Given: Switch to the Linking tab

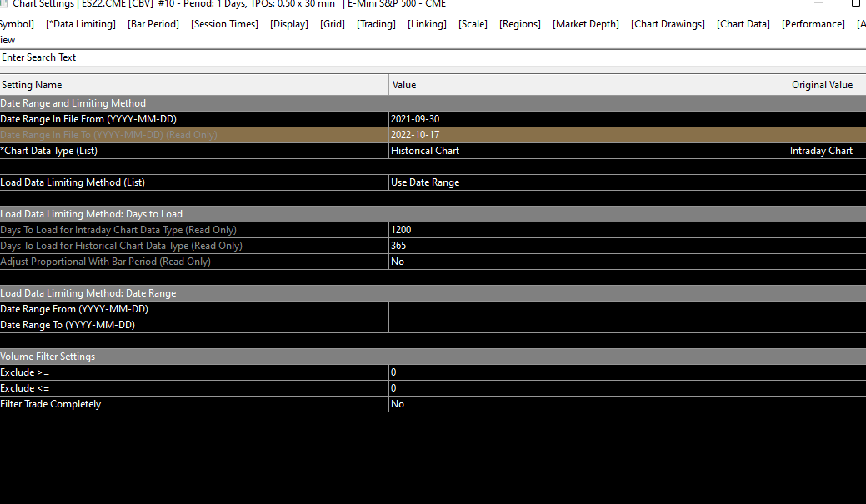Looking at the screenshot, I should tap(427, 24).
